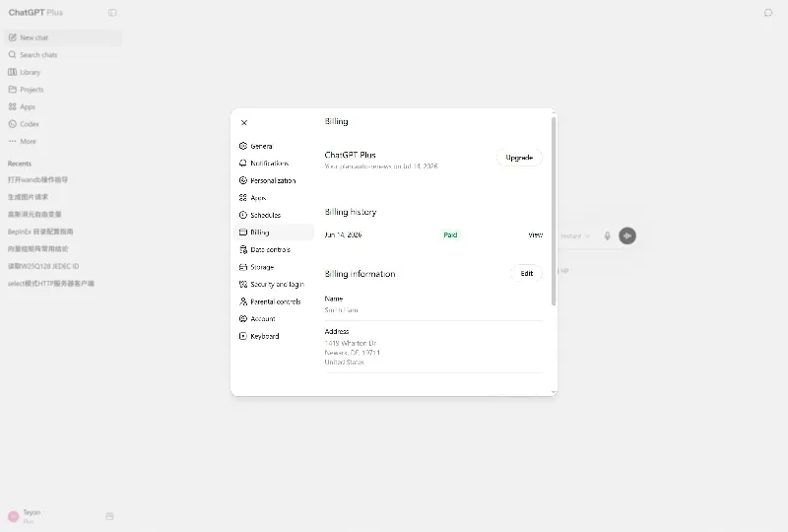Click the security key icon in settings
This screenshot has height=532, width=788.
(243, 284)
